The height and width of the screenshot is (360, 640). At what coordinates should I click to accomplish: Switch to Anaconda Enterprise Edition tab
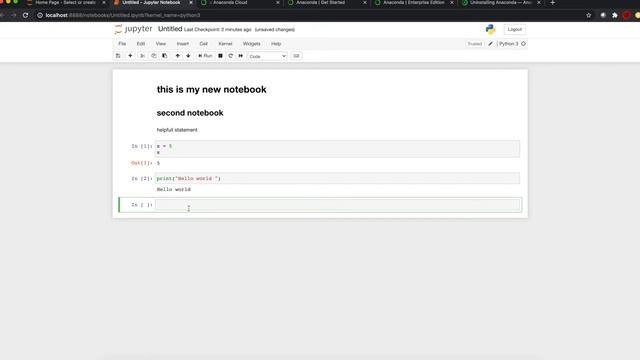coord(413,2)
